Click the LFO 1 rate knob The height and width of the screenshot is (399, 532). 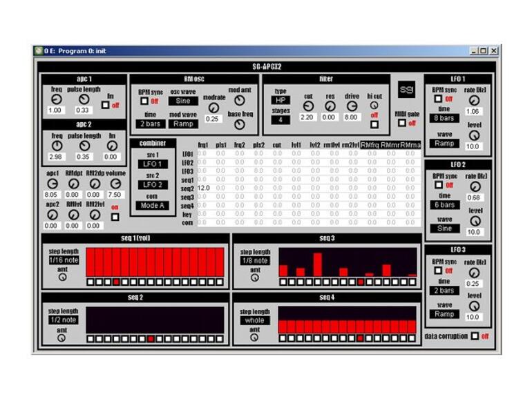coord(474,100)
